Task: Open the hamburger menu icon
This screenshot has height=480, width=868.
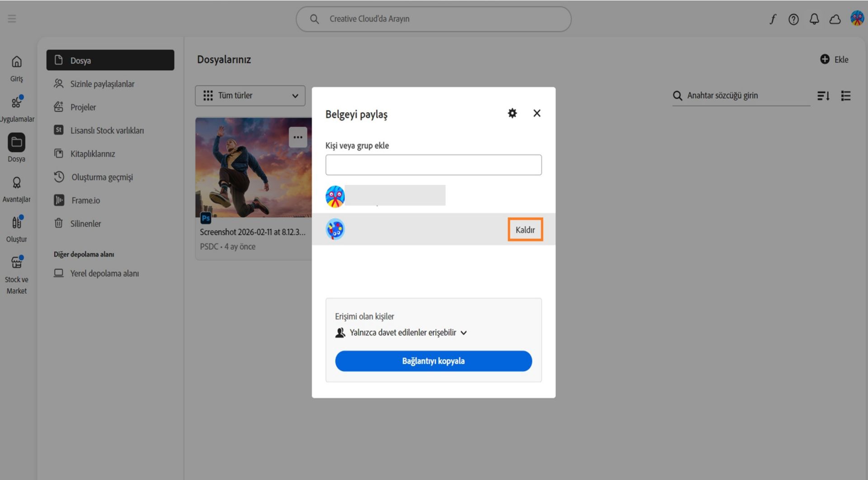Action: pos(12,19)
